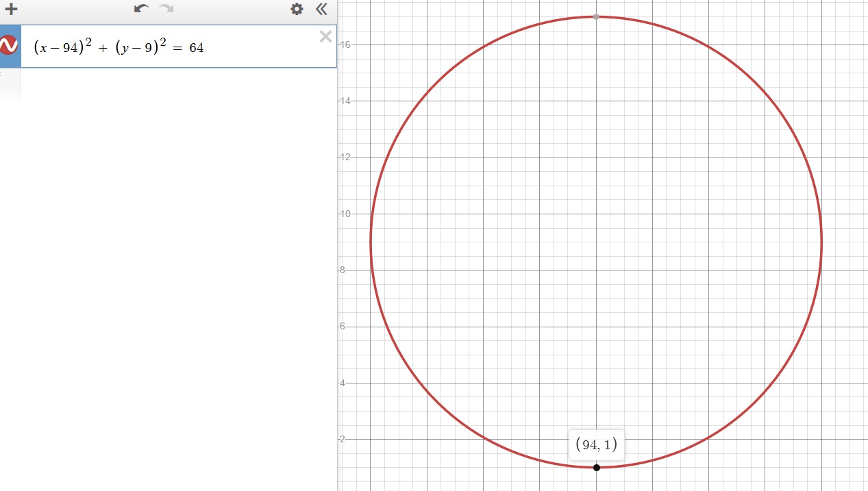Image resolution: width=868 pixels, height=491 pixels.
Task: Open the graph settings gear
Action: pyautogui.click(x=297, y=9)
